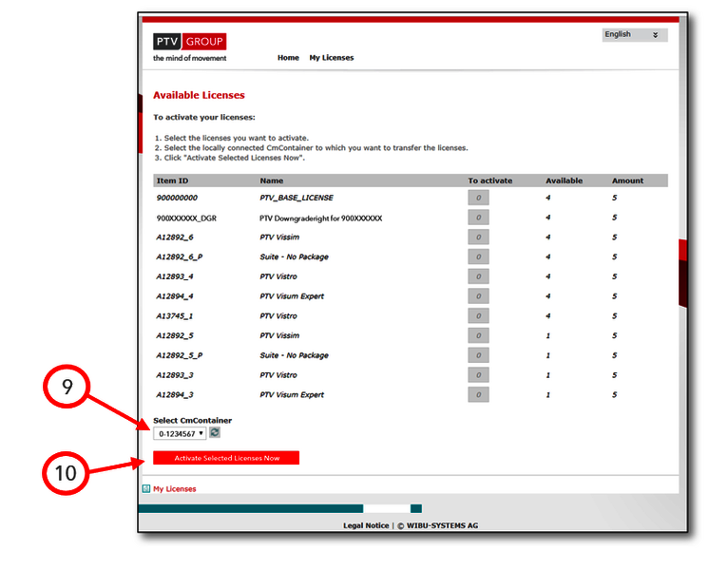Click the To activate field for A12892_5
Screen dimensions: 728x570
tap(478, 335)
